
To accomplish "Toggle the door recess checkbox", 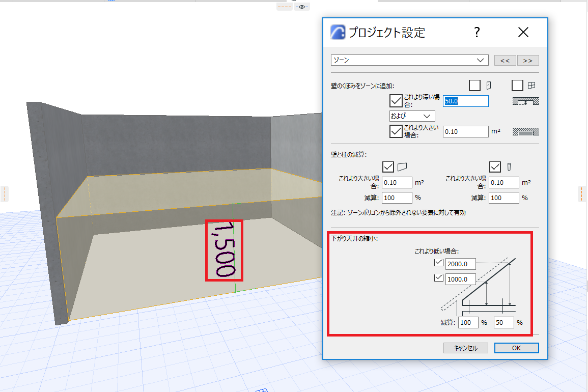I will (474, 86).
